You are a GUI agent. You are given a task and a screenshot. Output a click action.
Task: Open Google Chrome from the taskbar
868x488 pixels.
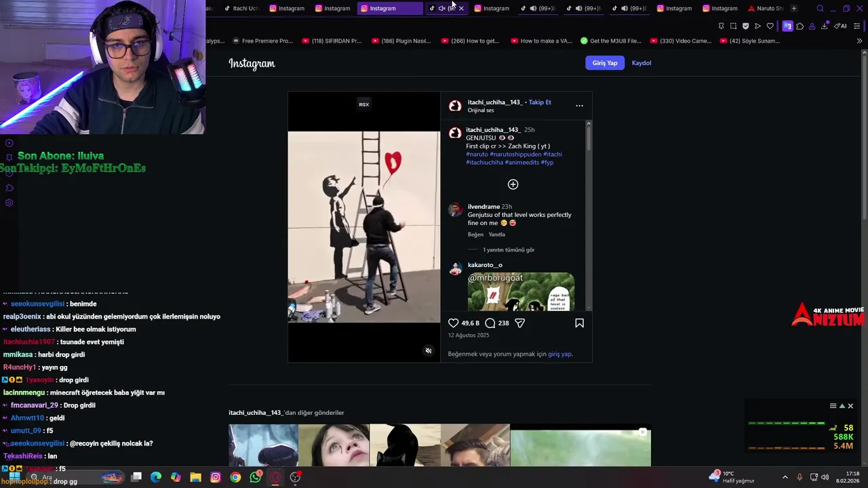(x=235, y=477)
